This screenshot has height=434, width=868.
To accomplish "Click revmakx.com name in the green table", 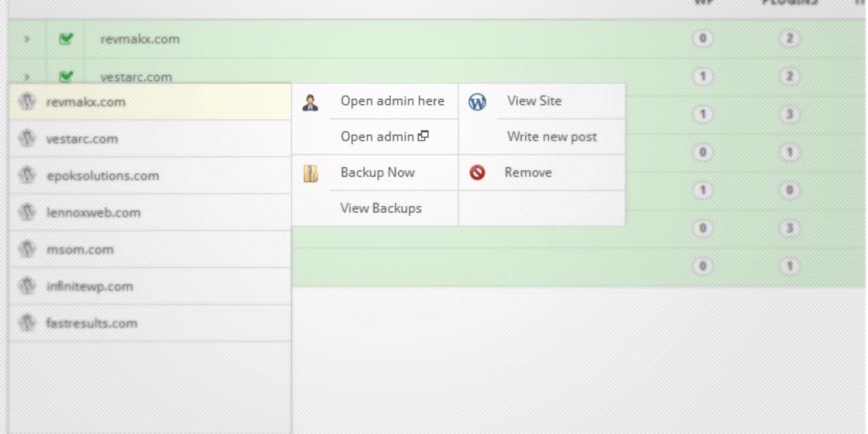I will tap(140, 39).
